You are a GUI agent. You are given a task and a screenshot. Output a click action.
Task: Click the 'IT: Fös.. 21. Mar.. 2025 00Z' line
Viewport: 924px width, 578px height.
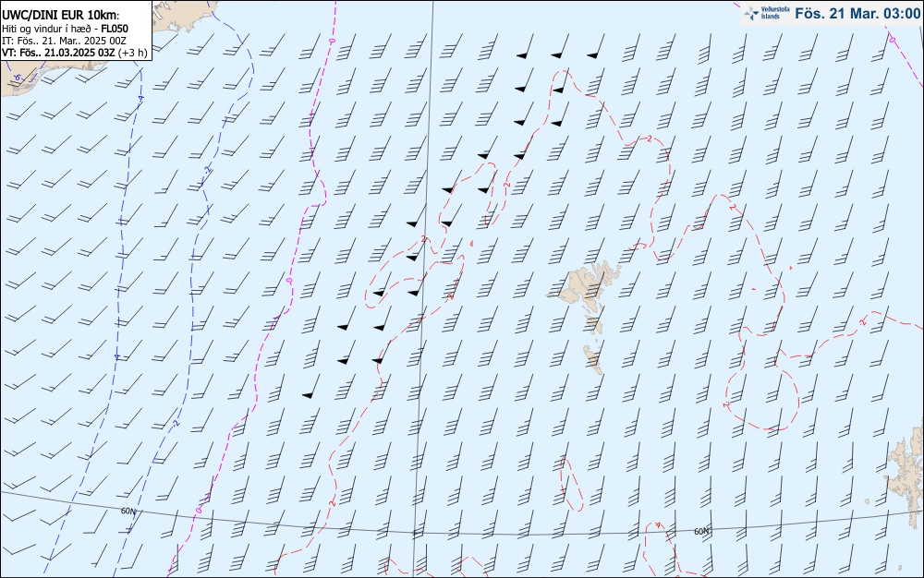click(x=65, y=41)
